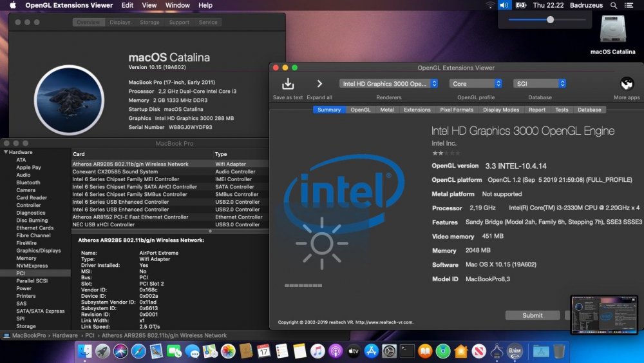Click the Wi-Fi icon in menu bar
The image size is (644, 363).
point(490,5)
